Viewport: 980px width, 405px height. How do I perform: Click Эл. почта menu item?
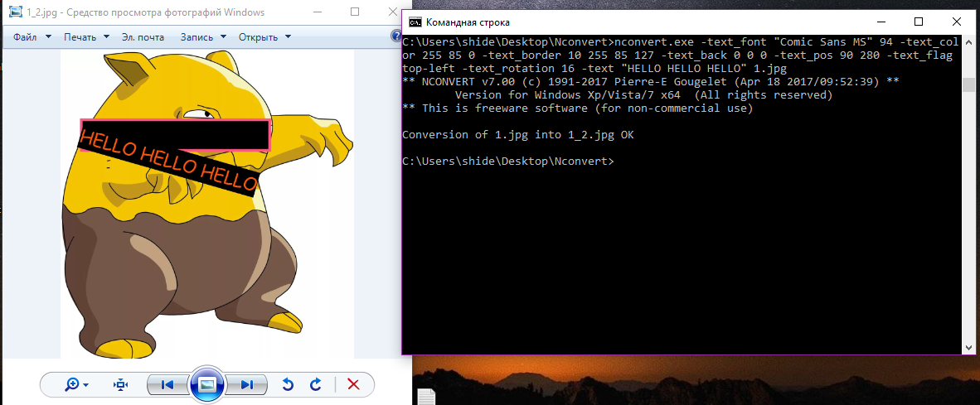pyautogui.click(x=143, y=36)
